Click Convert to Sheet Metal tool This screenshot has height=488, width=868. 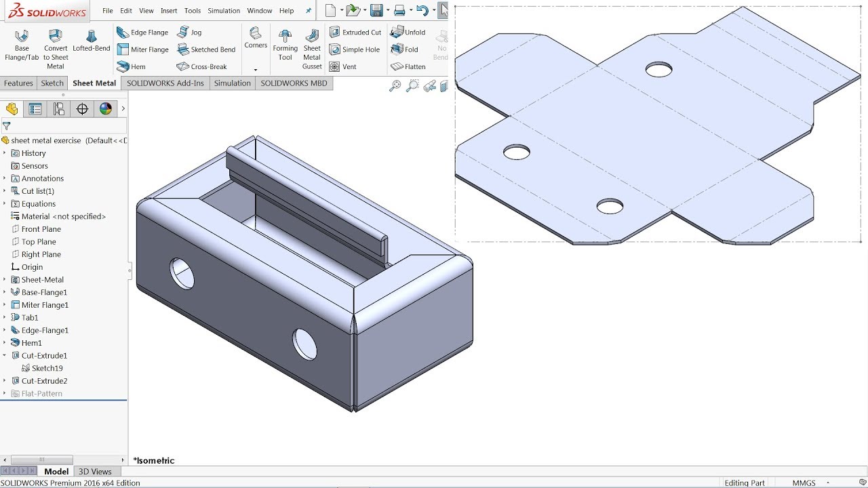(56, 49)
